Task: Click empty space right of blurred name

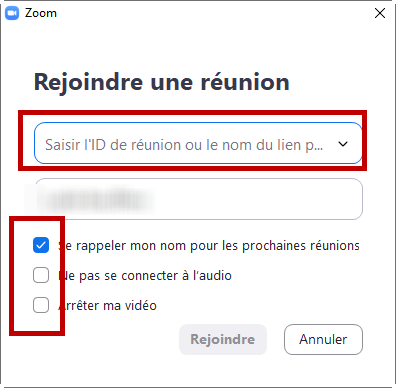Action: click(257, 199)
